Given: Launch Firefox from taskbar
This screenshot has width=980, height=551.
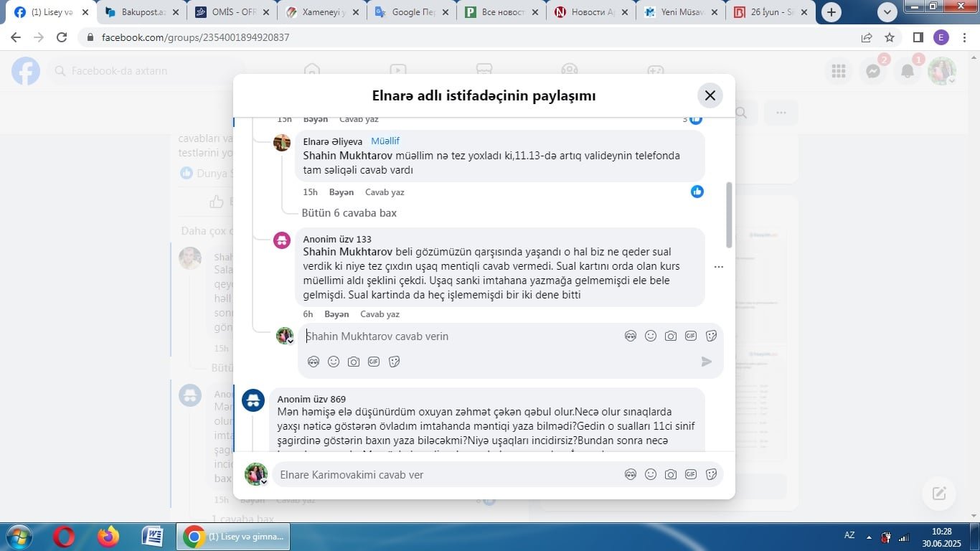Looking at the screenshot, I should (108, 537).
